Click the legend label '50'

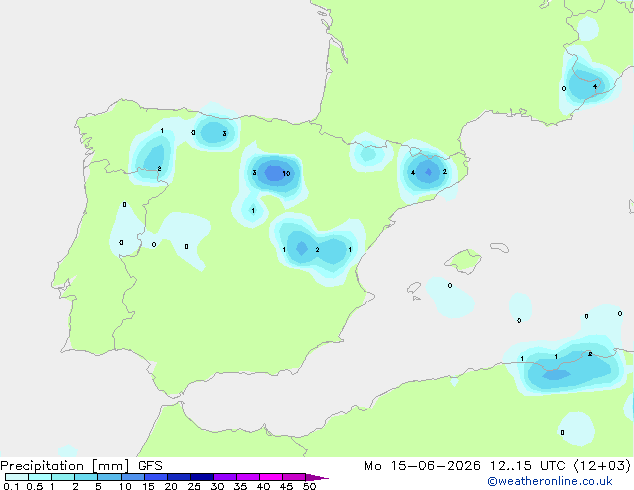[309, 486]
